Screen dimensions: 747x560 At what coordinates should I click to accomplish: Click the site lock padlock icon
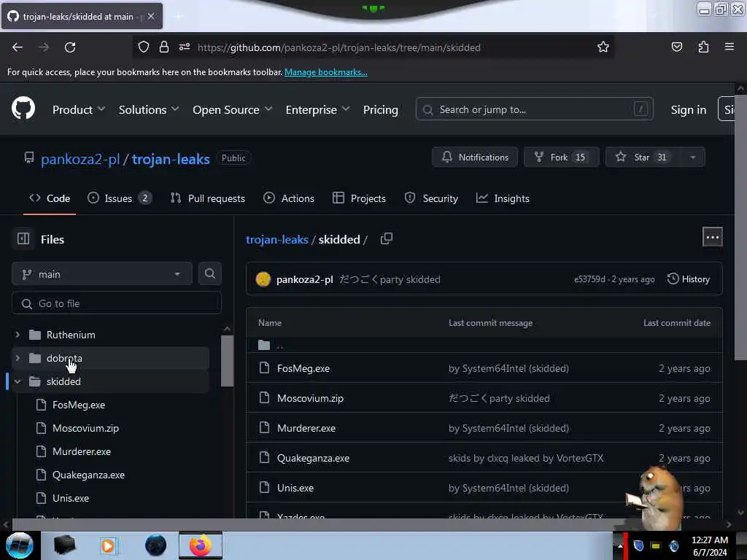click(164, 47)
